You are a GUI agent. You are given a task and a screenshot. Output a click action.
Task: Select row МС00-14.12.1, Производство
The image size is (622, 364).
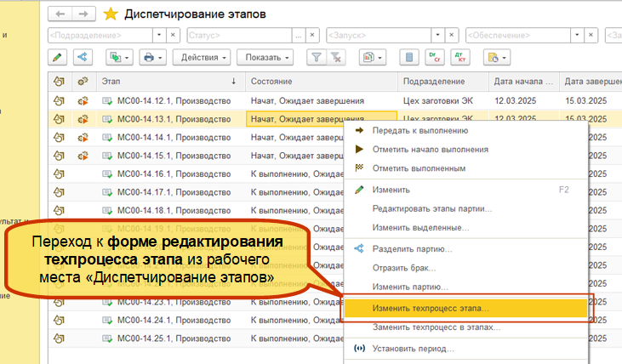coord(174,100)
